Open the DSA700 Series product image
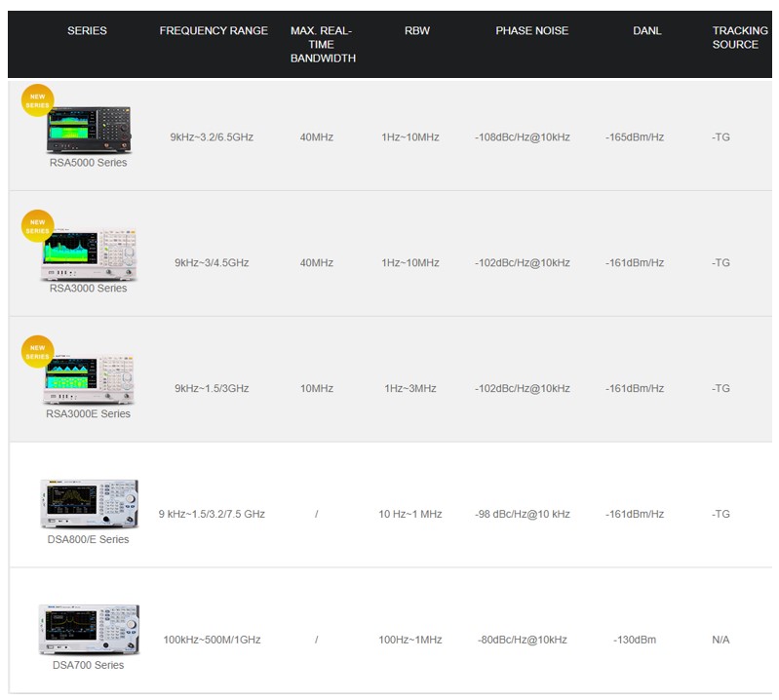 [x=90, y=630]
